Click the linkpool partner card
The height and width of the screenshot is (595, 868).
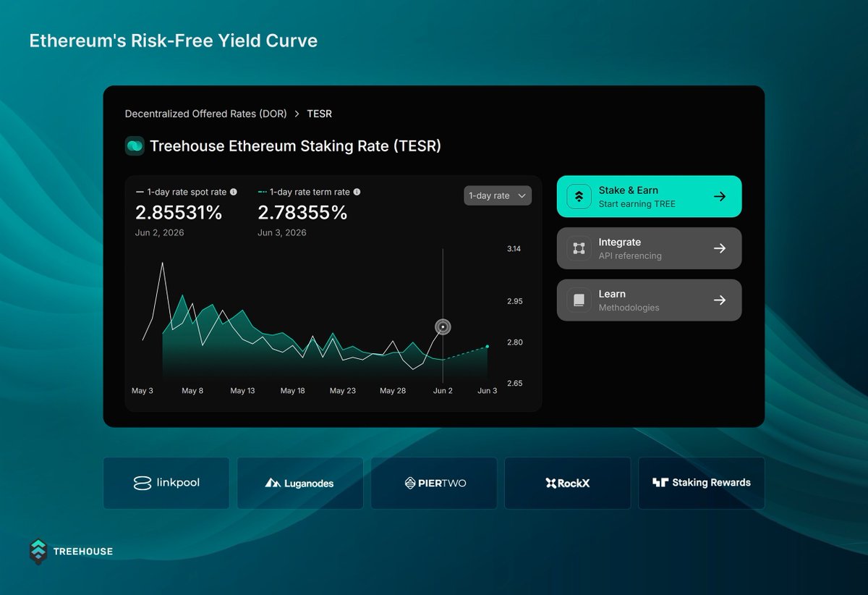pyautogui.click(x=166, y=483)
